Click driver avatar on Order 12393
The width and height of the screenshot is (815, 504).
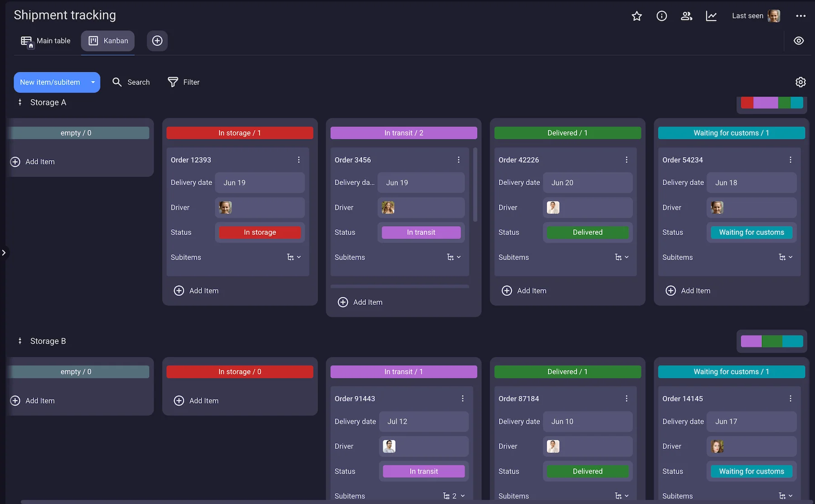pyautogui.click(x=225, y=208)
